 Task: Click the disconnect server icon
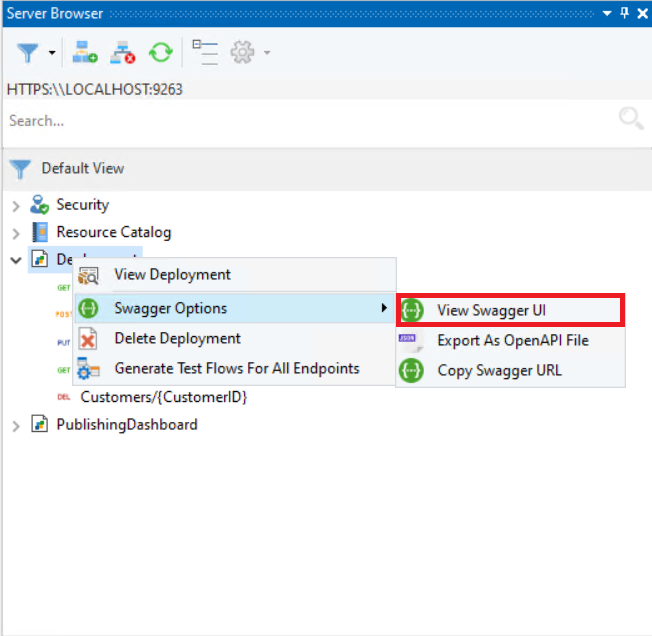pos(123,52)
